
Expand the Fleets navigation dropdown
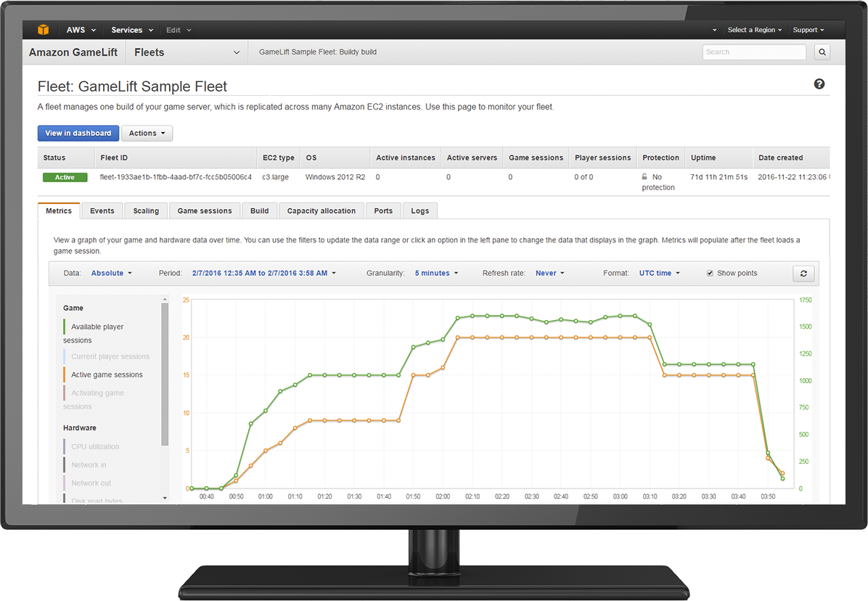click(x=187, y=52)
